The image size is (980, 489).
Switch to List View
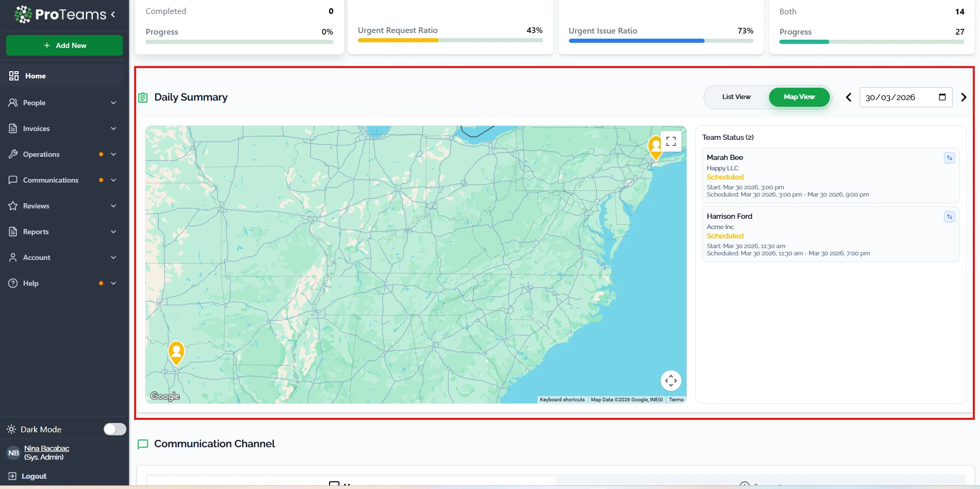(x=736, y=97)
